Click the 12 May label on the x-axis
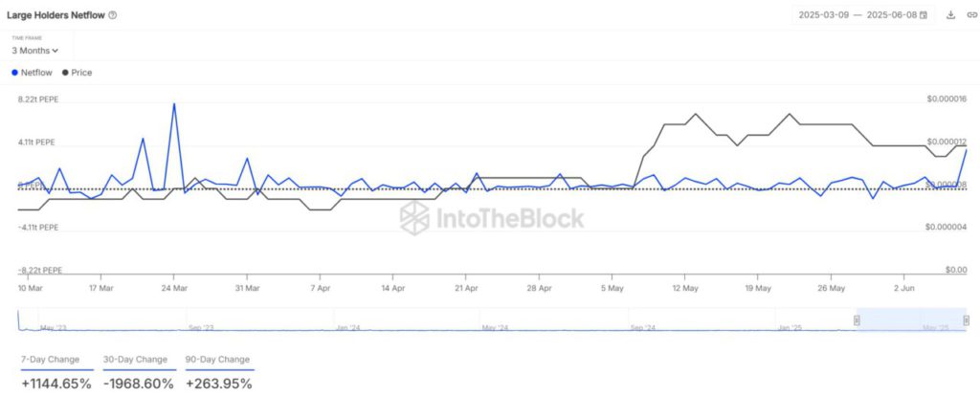Screen dimensions: 980x395 684,287
